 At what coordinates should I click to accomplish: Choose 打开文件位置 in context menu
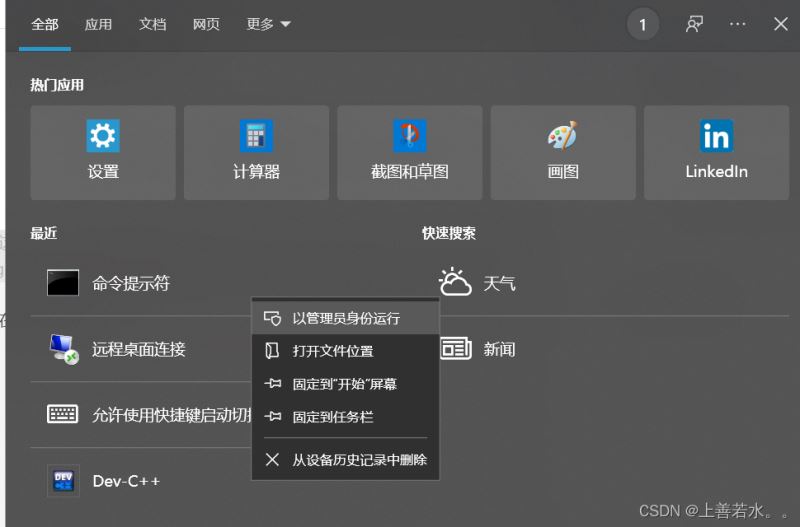[x=332, y=351]
